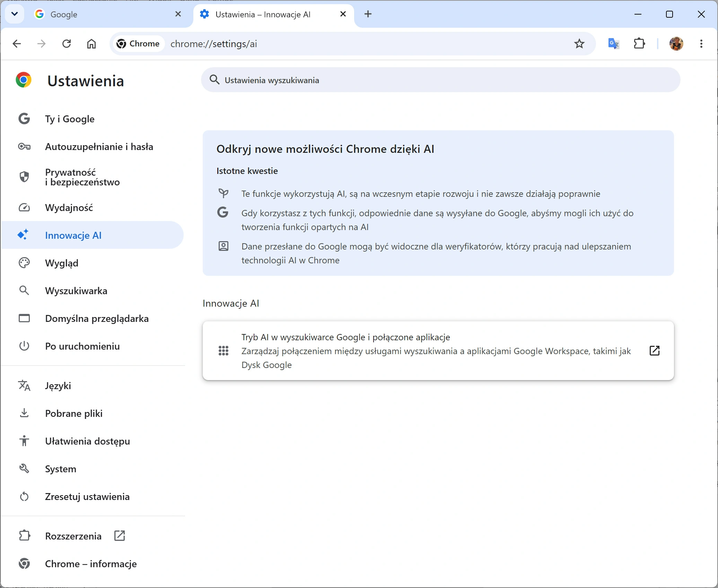Open a new tab with plus button
Screen dimensions: 718x588
(368, 14)
